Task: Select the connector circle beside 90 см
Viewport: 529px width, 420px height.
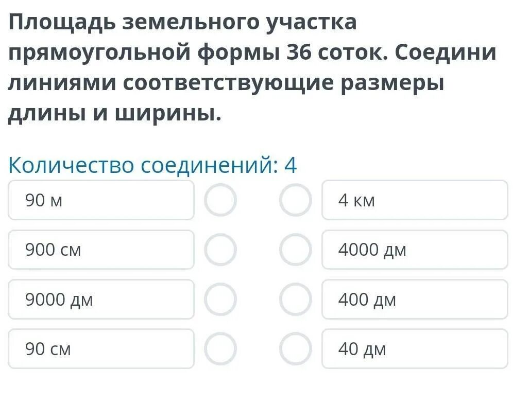Action: 220,348
